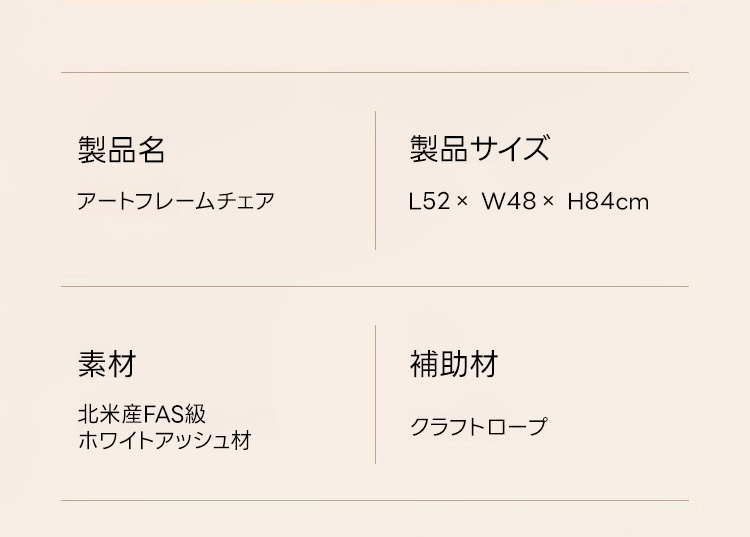750x537 pixels.
Task: Click the 製品名 heading
Action: click(x=121, y=150)
